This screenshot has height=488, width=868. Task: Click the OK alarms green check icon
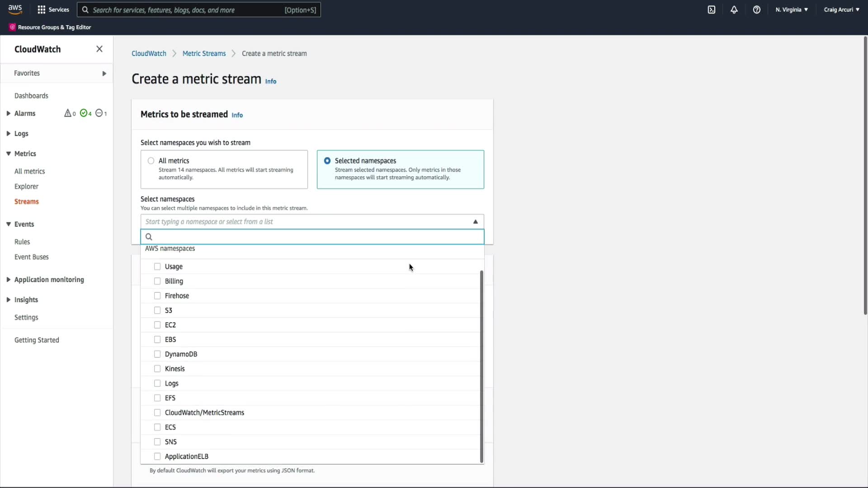pyautogui.click(x=84, y=113)
